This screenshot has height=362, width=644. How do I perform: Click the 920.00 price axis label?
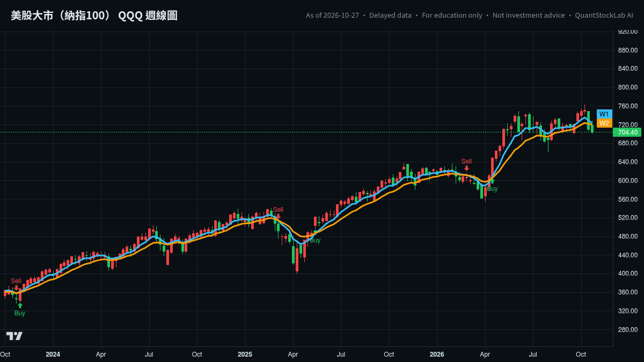[627, 32]
